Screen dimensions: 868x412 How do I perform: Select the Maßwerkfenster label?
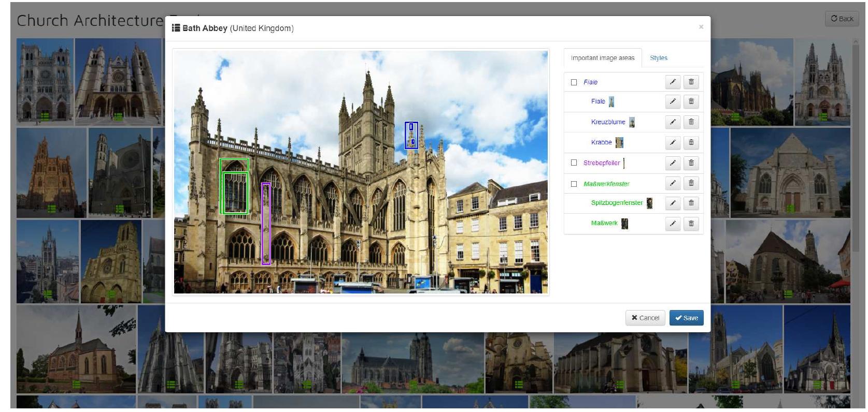point(606,184)
